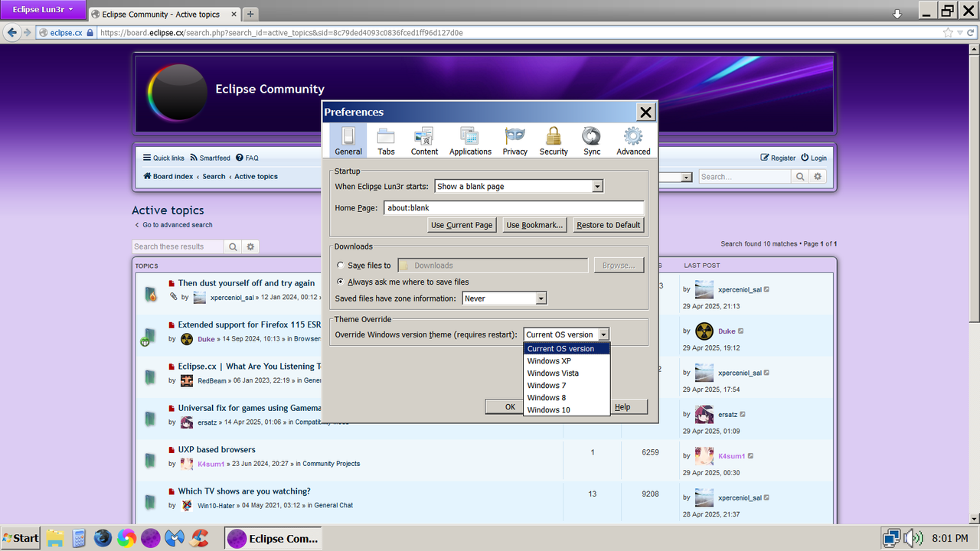The height and width of the screenshot is (551, 980).
Task: Launch the multicolored circle app in taskbar
Action: pos(127,538)
